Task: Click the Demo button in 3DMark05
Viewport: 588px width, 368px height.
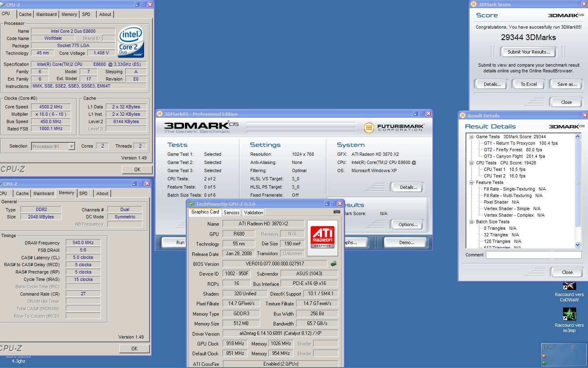Action: [407, 242]
